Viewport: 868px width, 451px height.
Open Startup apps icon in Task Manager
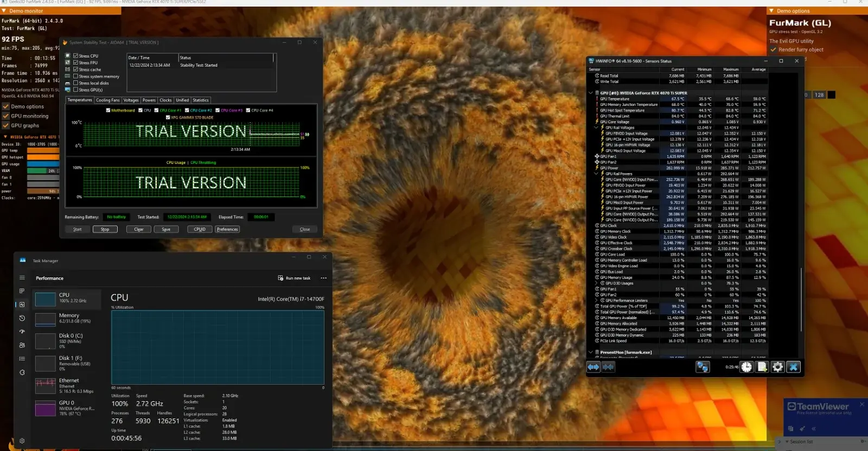tap(22, 332)
